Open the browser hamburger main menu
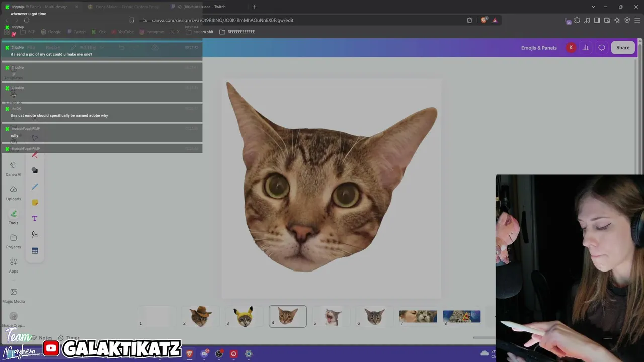Screen dimensions: 644x362 click(x=637, y=20)
